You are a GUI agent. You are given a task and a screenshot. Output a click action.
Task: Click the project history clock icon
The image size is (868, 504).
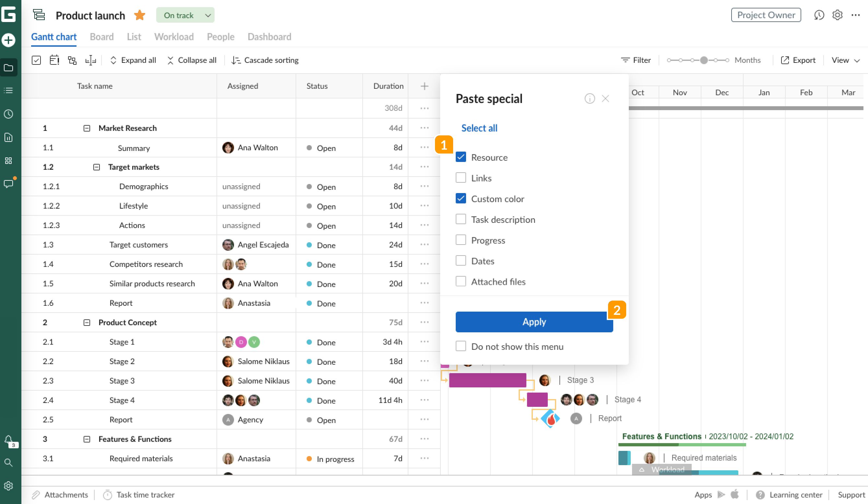819,15
